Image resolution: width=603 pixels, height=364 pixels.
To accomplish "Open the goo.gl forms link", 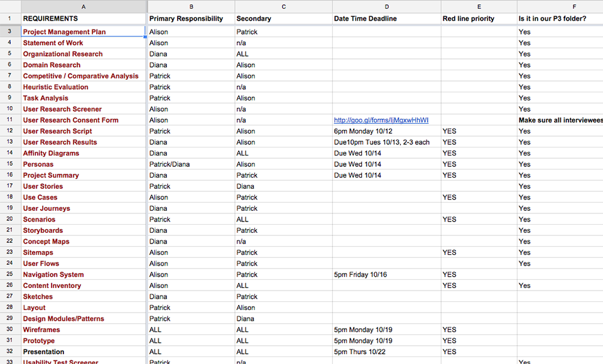I will coord(381,120).
